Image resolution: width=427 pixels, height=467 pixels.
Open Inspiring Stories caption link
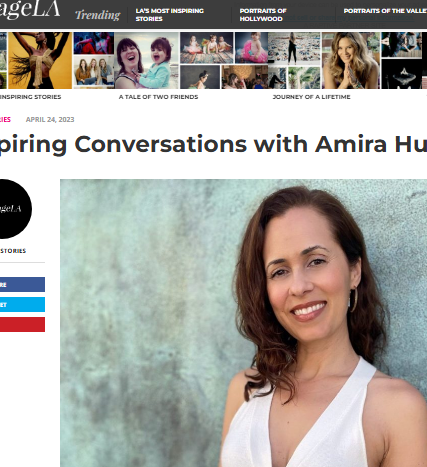tap(30, 97)
